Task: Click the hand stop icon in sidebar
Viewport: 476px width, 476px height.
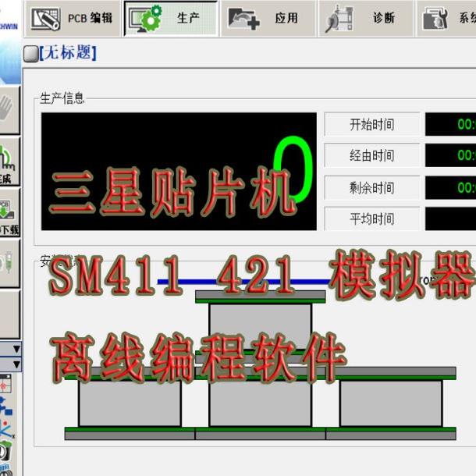Action: tap(9, 111)
